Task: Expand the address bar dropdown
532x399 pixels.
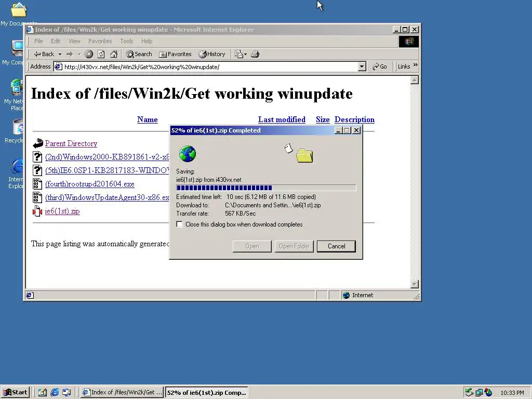Action: (x=362, y=66)
